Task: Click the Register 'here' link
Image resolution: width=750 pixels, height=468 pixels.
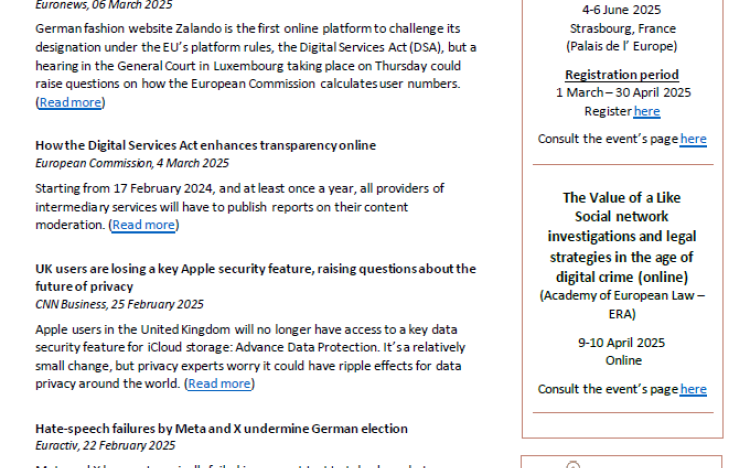Action: coord(647,111)
